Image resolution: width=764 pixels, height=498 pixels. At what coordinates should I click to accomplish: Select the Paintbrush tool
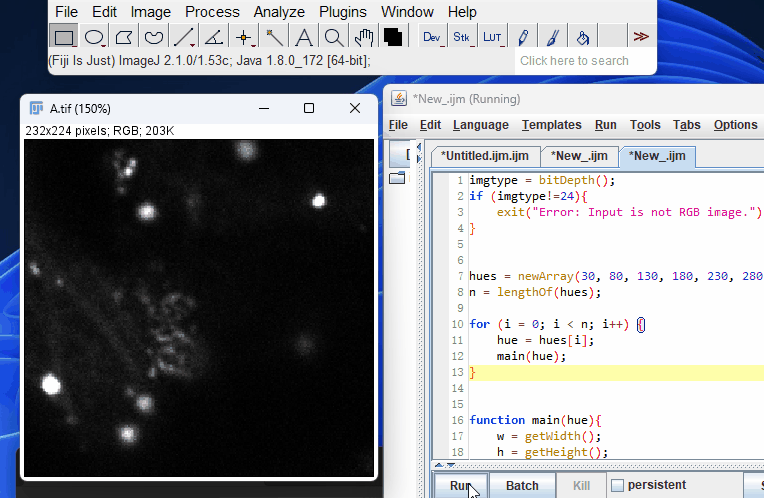coord(553,37)
